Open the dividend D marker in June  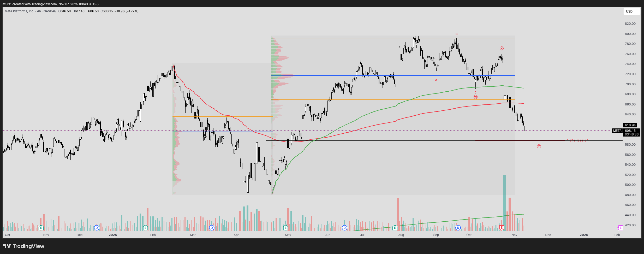pyautogui.click(x=344, y=228)
